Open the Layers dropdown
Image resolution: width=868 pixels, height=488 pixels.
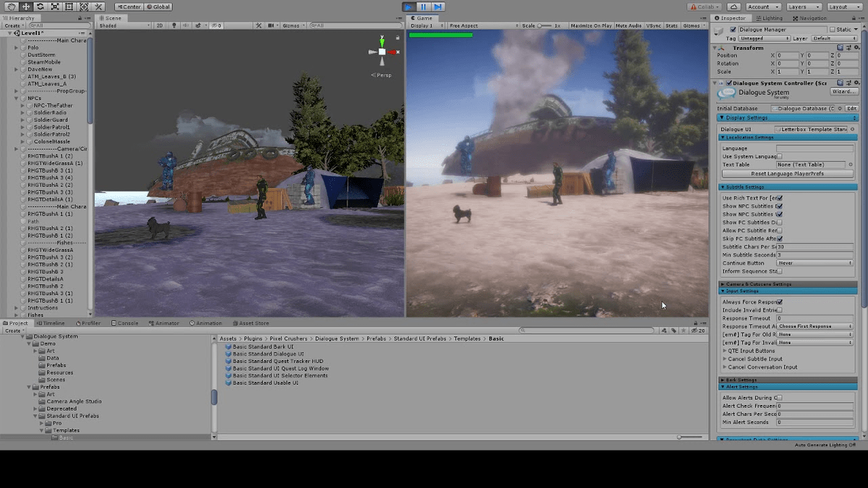(804, 7)
